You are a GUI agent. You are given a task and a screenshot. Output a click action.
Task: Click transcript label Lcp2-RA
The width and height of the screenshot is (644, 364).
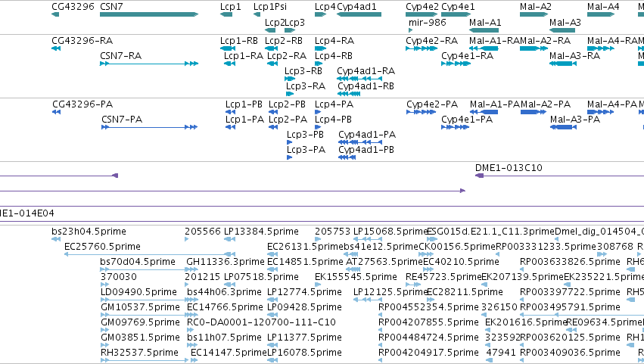[x=287, y=55]
